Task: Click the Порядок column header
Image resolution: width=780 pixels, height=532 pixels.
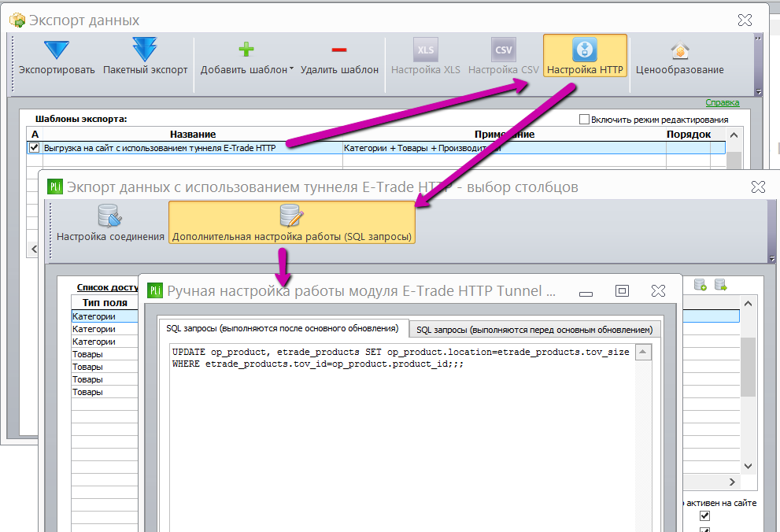Action: pos(689,135)
